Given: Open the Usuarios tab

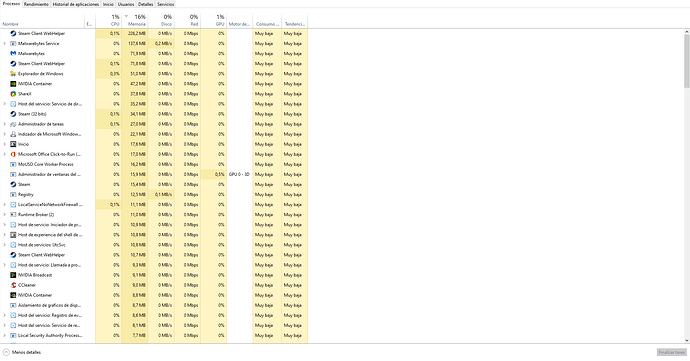Looking at the screenshot, I should [126, 4].
